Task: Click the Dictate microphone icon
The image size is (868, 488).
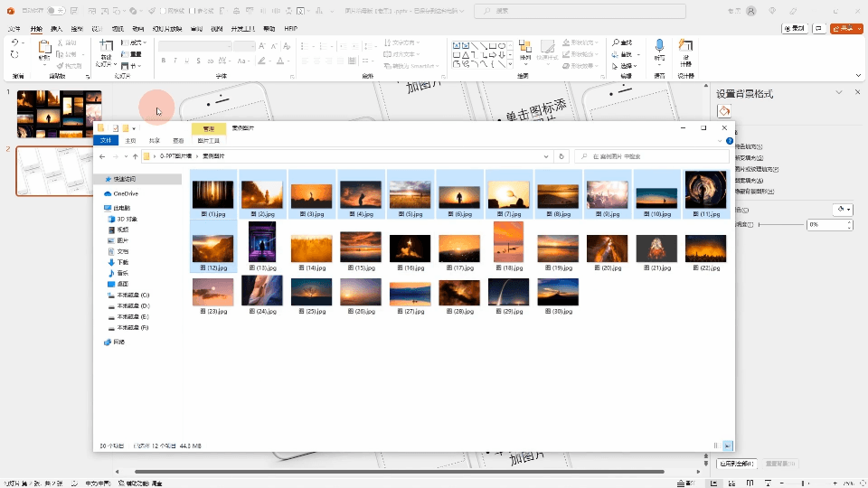Action: (659, 46)
